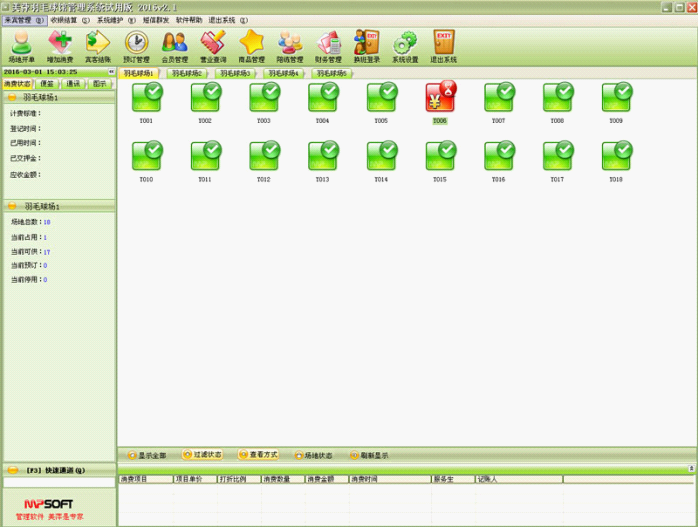Switch to the 便签 side tab

click(47, 84)
